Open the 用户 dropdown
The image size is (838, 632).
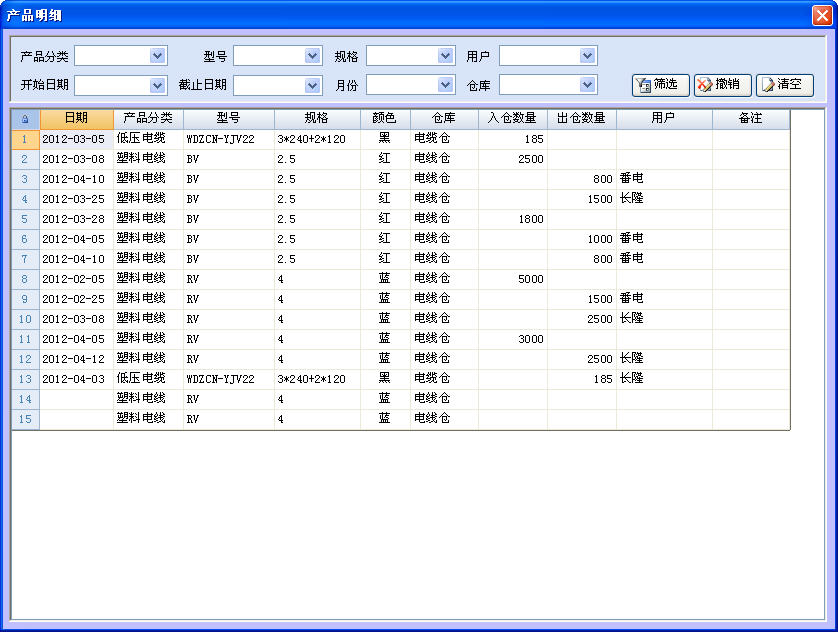587,56
